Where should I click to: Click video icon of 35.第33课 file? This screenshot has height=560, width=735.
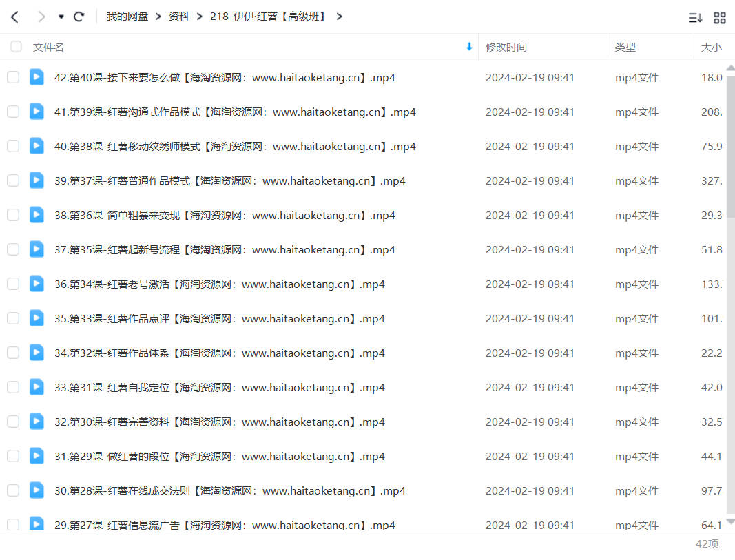tap(37, 318)
